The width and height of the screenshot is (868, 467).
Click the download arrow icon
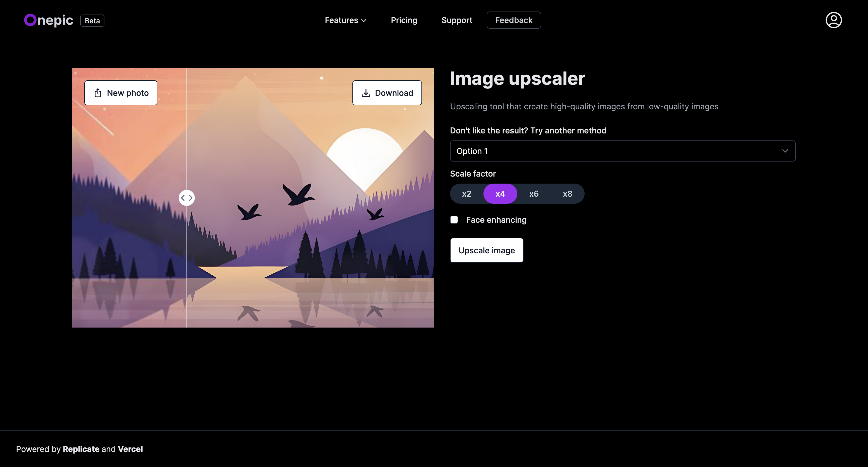pos(365,93)
